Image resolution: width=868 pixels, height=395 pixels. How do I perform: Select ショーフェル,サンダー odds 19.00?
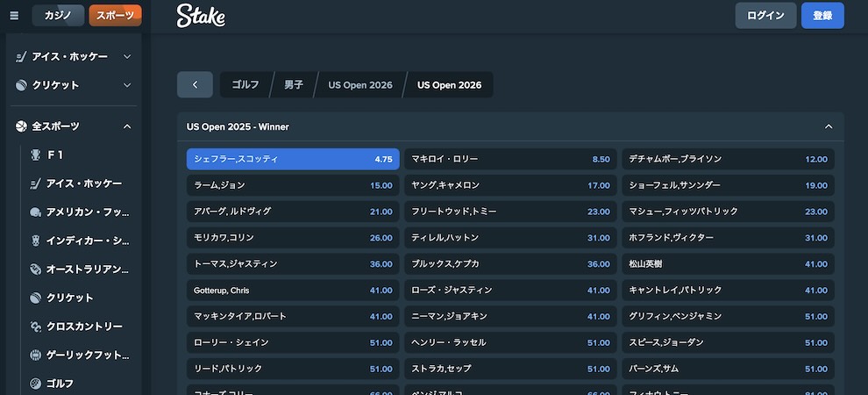coord(728,185)
